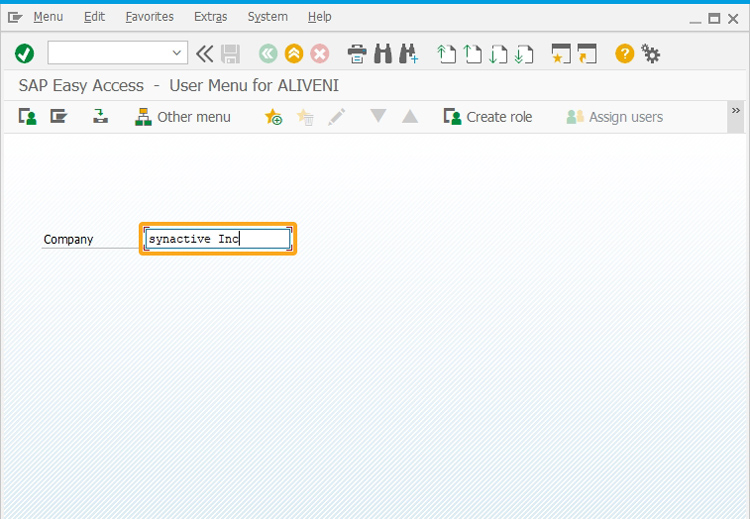Click the User Menu icon
750x519 pixels.
27,116
